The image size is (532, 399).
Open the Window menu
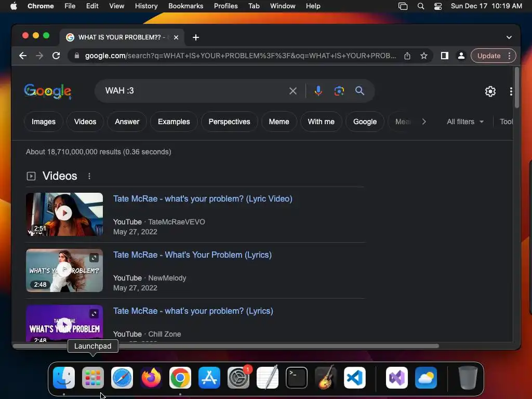283,6
